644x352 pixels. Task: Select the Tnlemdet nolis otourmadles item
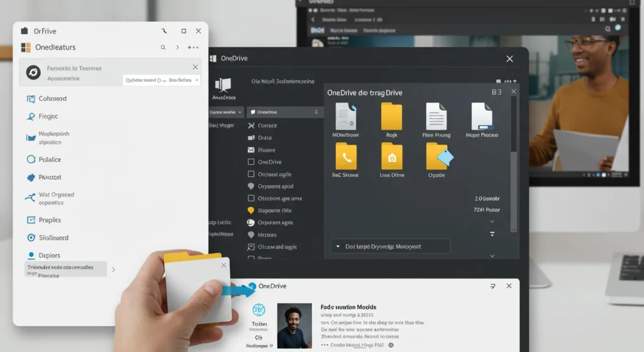click(65, 270)
